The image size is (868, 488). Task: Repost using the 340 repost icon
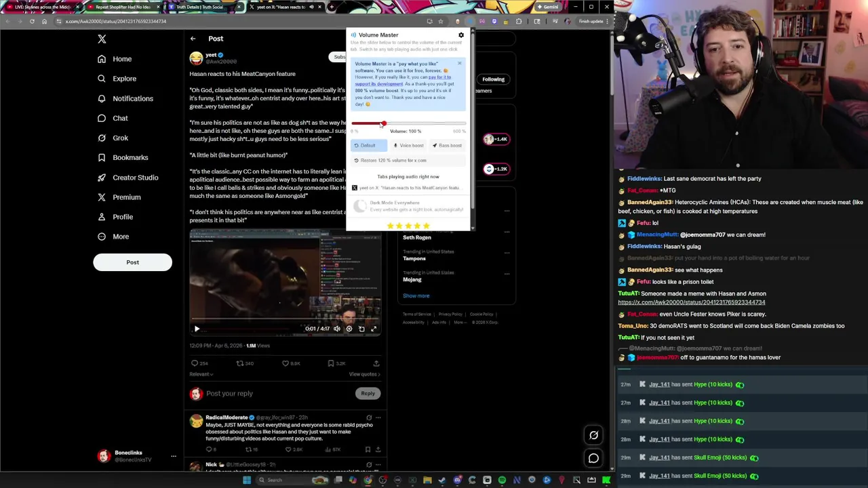(x=244, y=363)
